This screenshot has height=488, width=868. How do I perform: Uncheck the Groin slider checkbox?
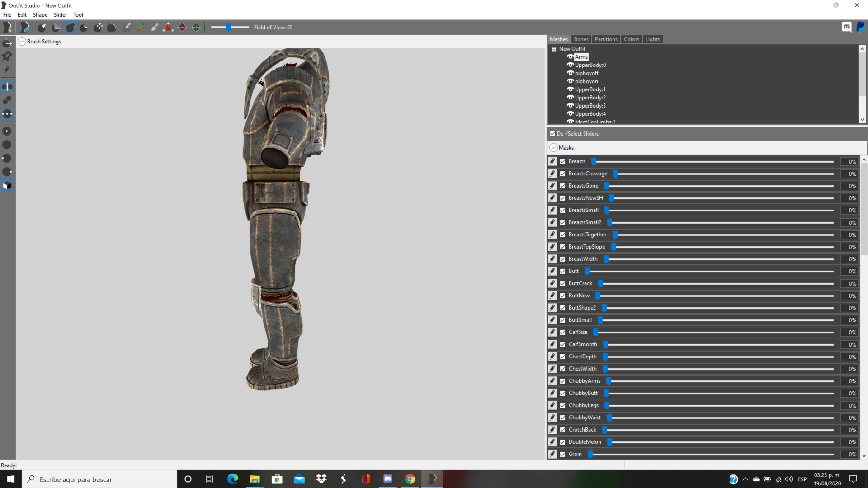point(563,454)
